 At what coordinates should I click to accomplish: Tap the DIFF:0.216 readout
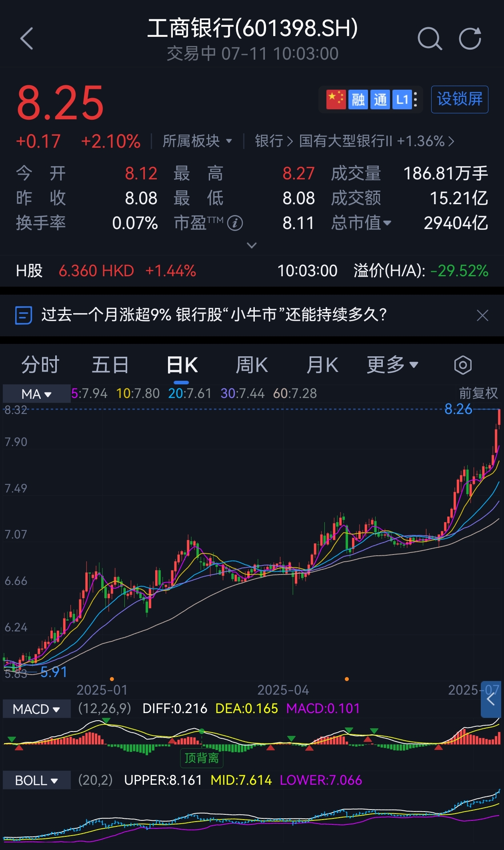[175, 709]
